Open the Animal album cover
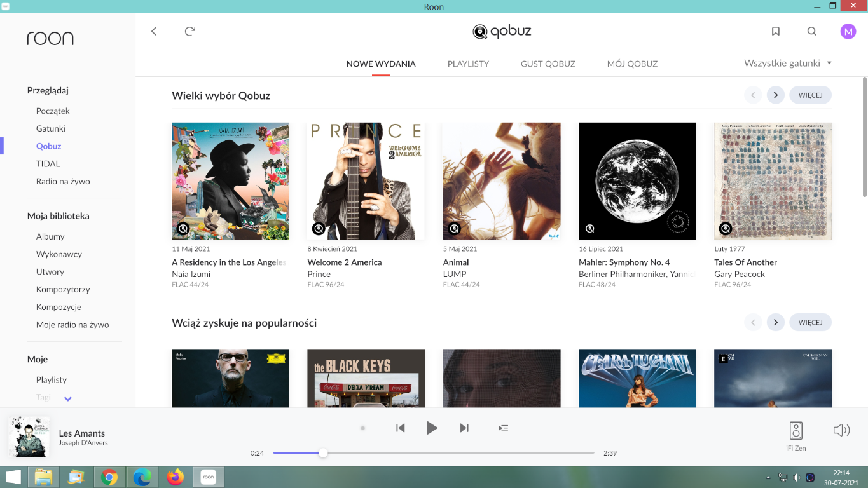 coord(502,181)
